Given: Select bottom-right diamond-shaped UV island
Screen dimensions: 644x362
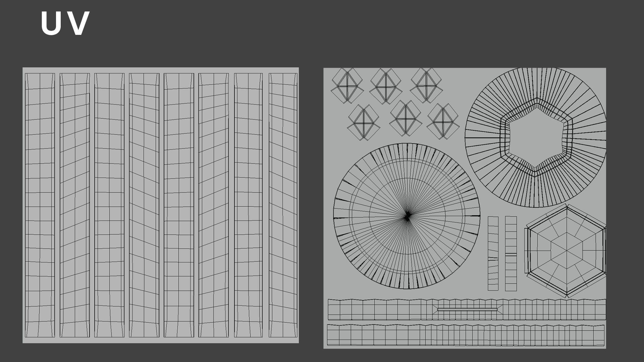Looking at the screenshot, I should (x=443, y=121).
